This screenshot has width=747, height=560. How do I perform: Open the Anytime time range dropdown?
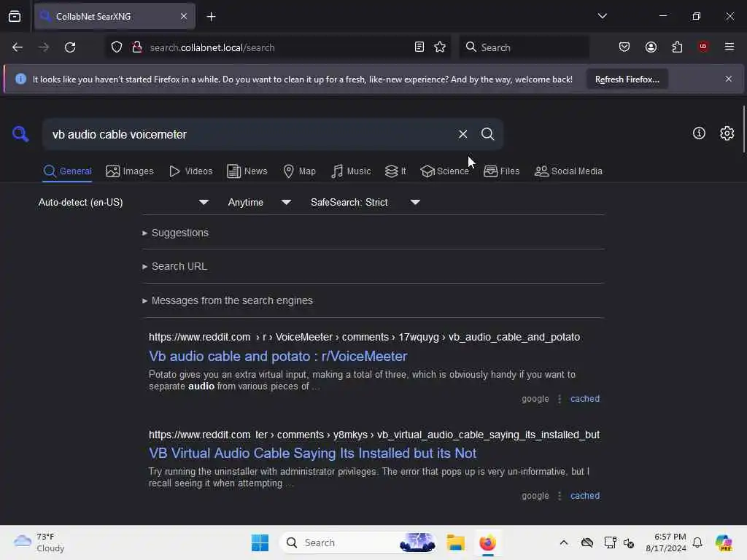point(260,203)
